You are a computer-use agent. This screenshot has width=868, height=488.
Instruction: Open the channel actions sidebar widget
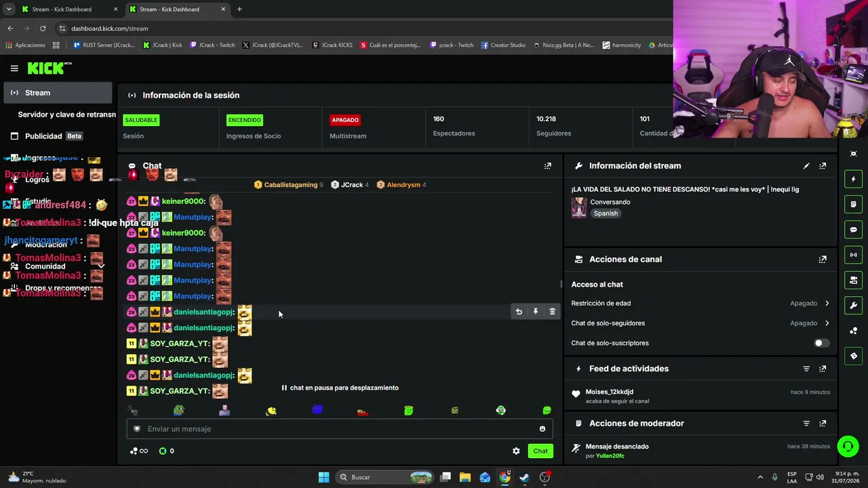[x=854, y=280]
